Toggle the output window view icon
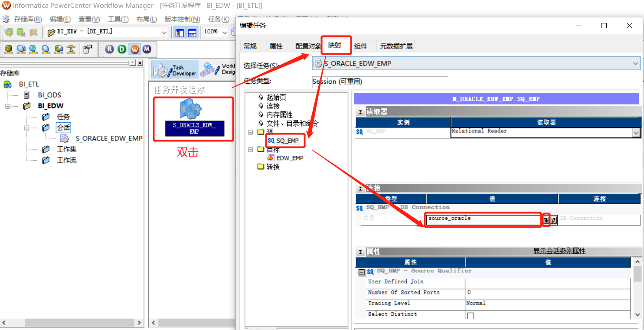Screen dimensions: 644x330 pos(192,32)
